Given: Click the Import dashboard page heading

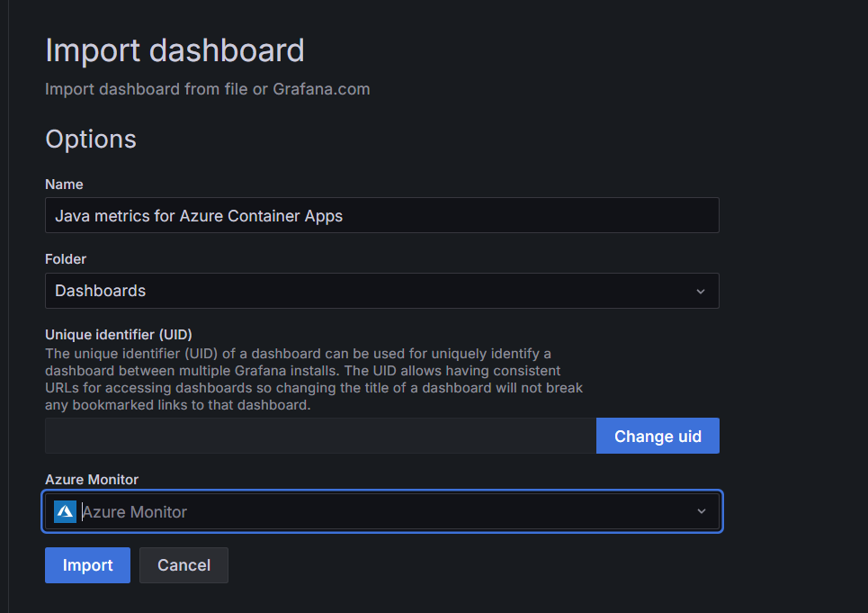Looking at the screenshot, I should point(174,51).
